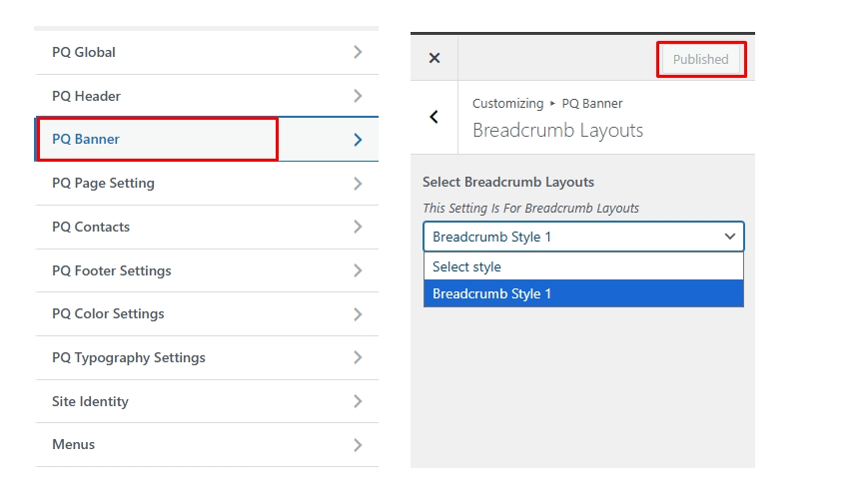Image resolution: width=868 pixels, height=503 pixels.
Task: Go back using the left chevron
Action: (434, 117)
